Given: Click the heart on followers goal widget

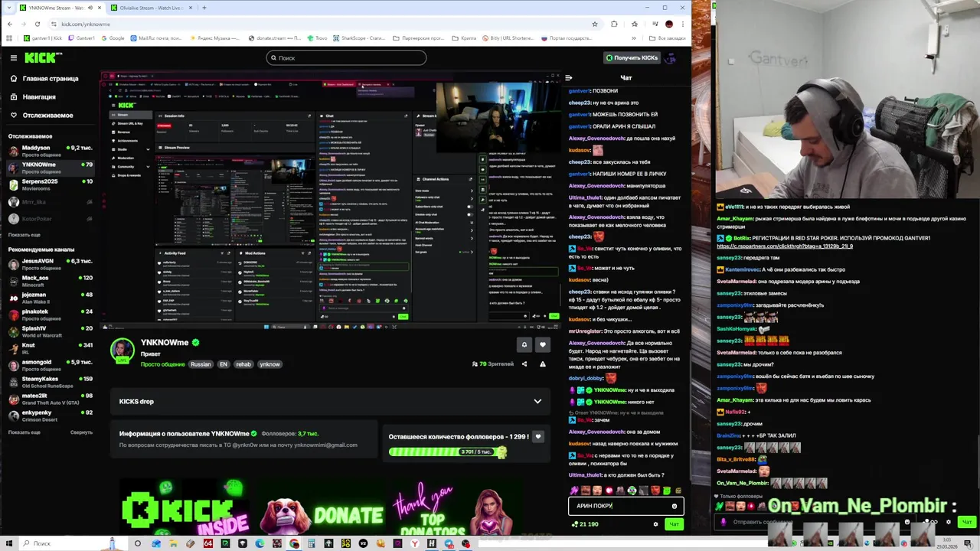Looking at the screenshot, I should [x=537, y=437].
